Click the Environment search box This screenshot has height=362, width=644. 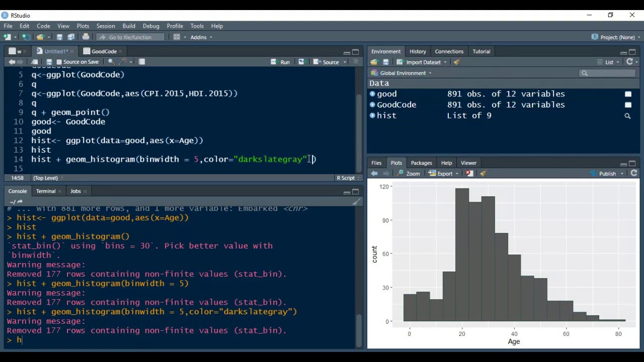[x=607, y=73]
